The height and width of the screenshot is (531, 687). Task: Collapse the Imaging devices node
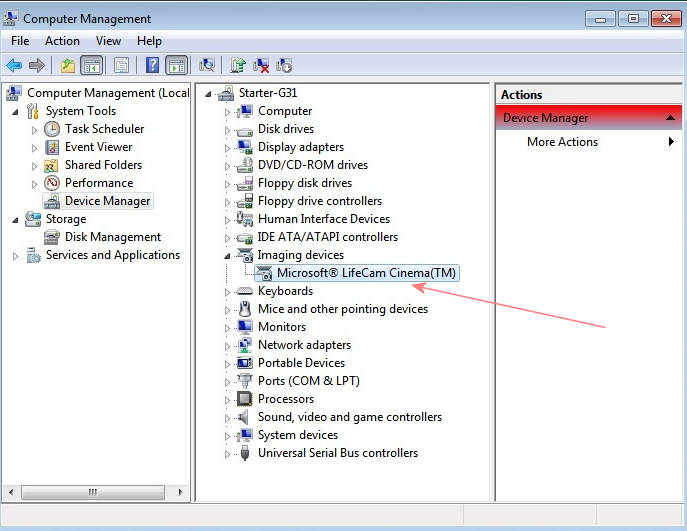click(227, 256)
